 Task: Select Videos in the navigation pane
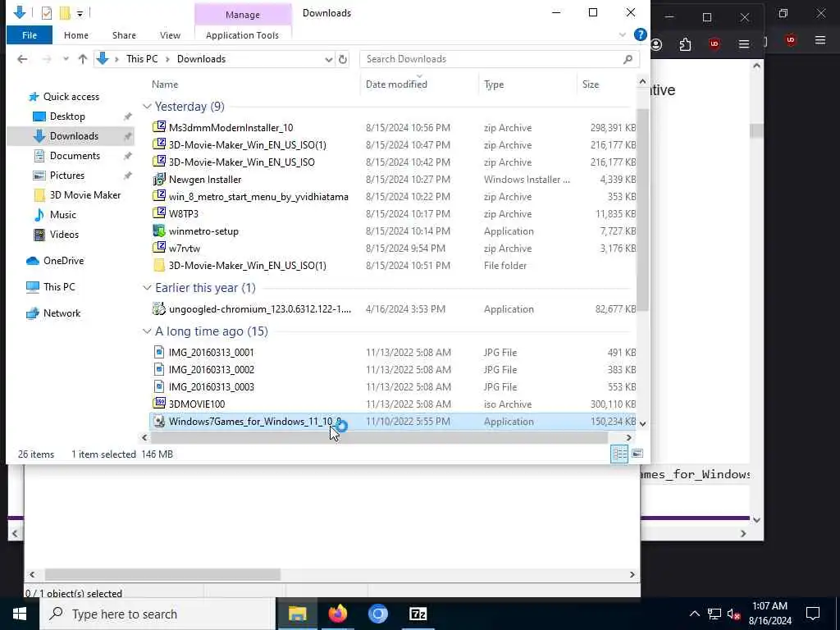64,234
